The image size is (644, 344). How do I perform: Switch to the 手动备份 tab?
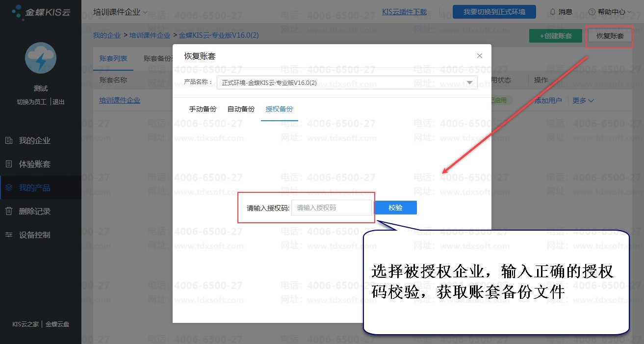pyautogui.click(x=203, y=109)
